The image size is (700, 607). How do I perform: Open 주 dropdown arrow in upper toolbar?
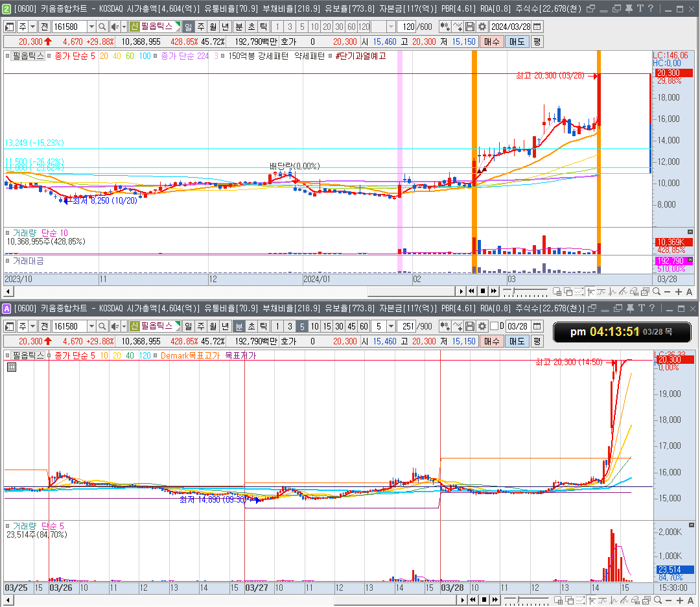[32, 27]
